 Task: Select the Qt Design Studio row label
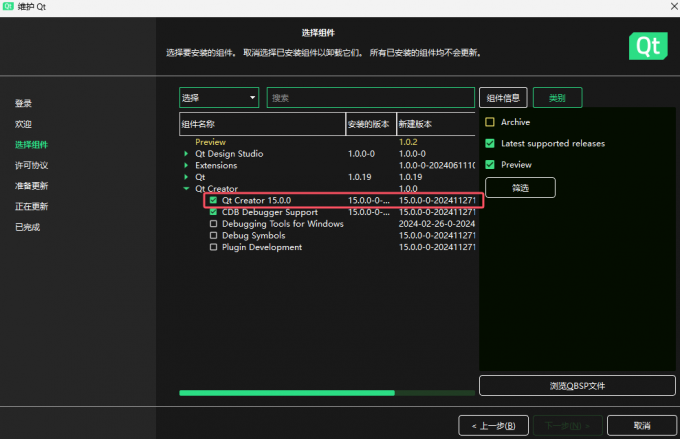(x=229, y=154)
